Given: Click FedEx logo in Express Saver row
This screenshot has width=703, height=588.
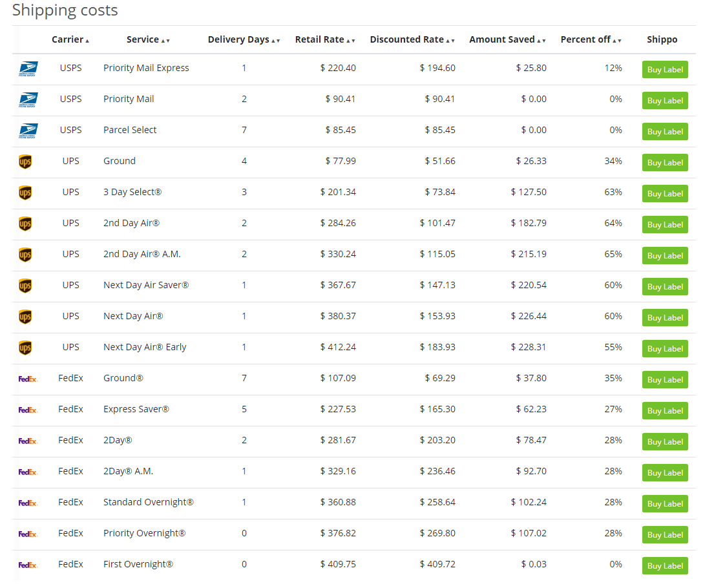Looking at the screenshot, I should (28, 410).
